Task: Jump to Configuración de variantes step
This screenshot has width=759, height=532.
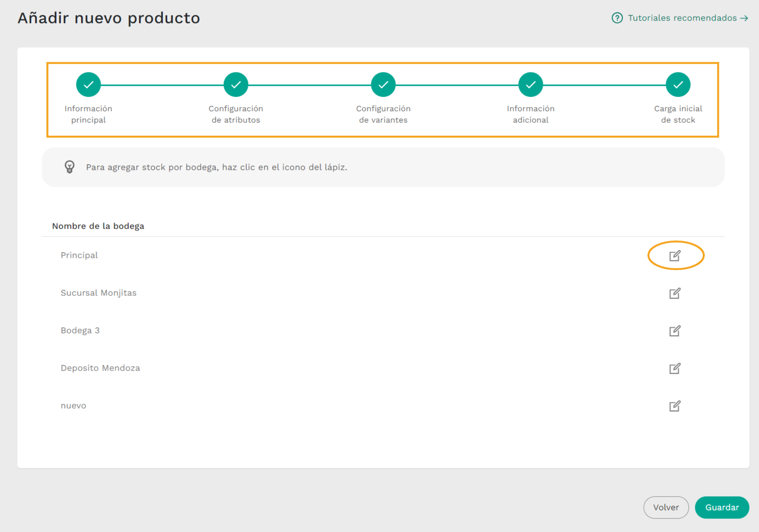Action: pos(383,85)
